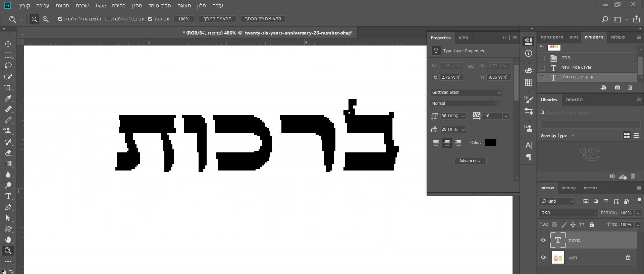Open the leading 20 dropdown arrow
Screen dimensions: 644x274
[x=464, y=130]
